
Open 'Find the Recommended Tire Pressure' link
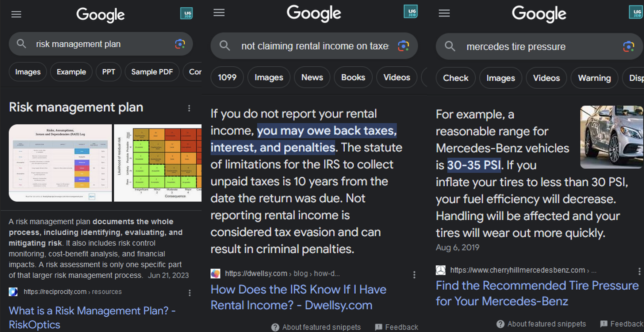click(537, 293)
